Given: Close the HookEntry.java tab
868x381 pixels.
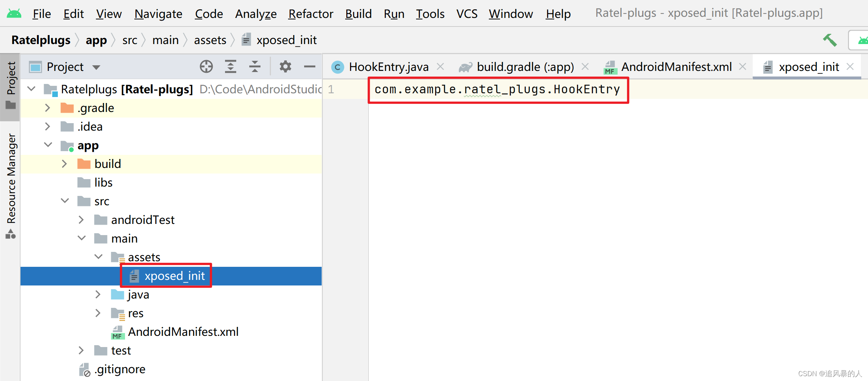Looking at the screenshot, I should pyautogui.click(x=440, y=66).
